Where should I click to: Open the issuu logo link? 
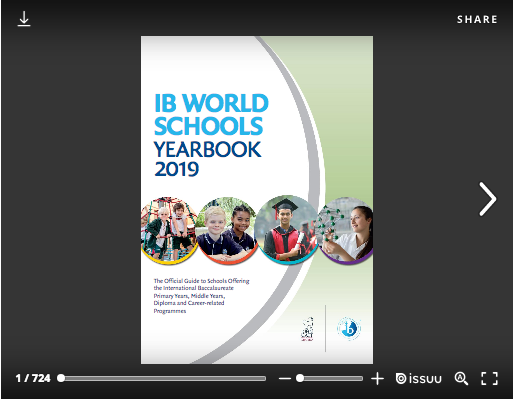(x=418, y=379)
